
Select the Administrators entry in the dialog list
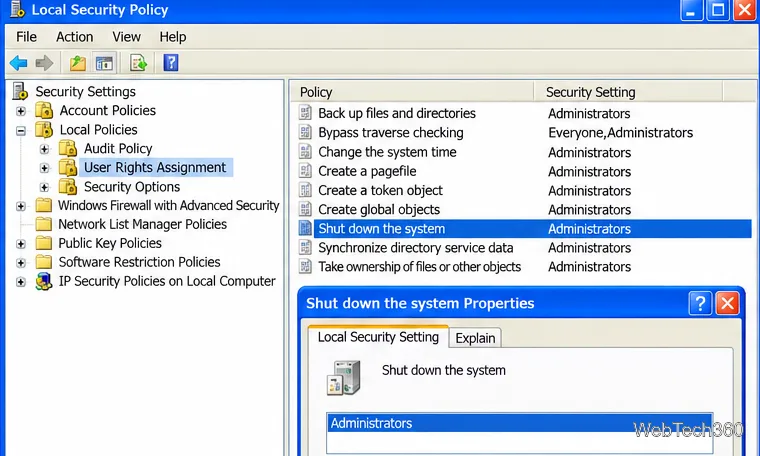[x=520, y=423]
